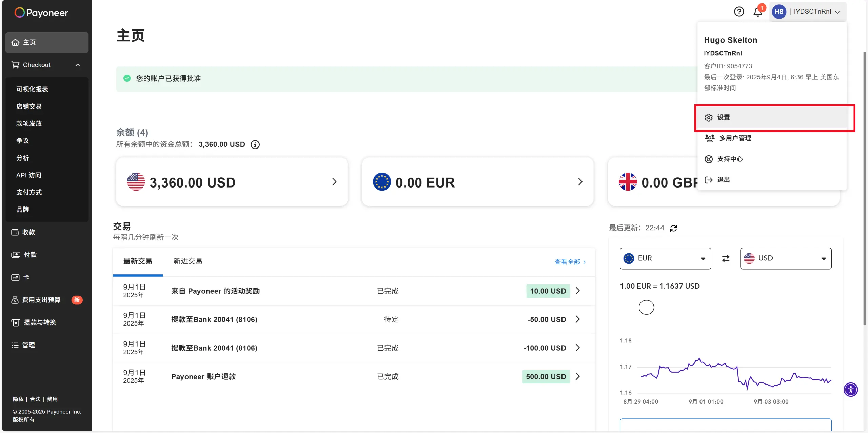Image resolution: width=868 pixels, height=433 pixels.
Task: Open 品牌 in the Checkout submenu
Action: click(x=23, y=210)
